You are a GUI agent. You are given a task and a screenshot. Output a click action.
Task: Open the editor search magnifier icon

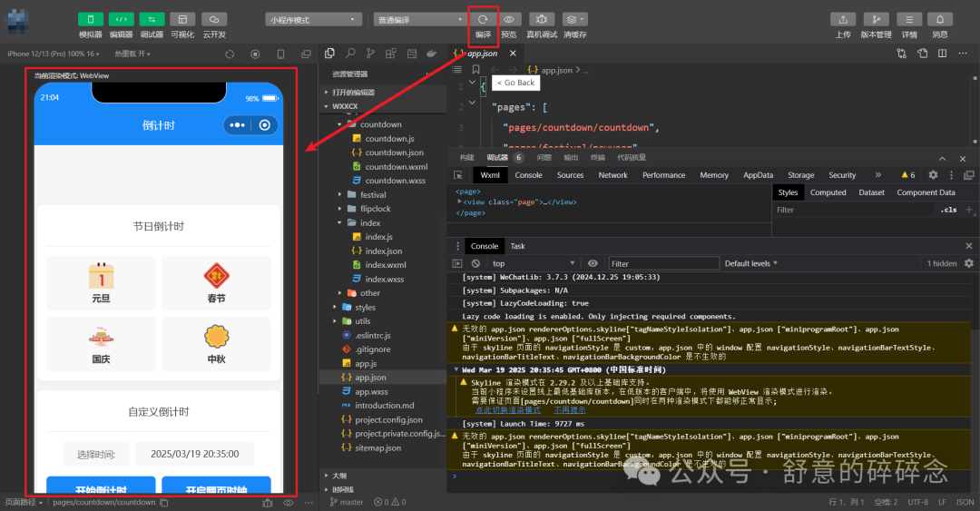click(350, 54)
